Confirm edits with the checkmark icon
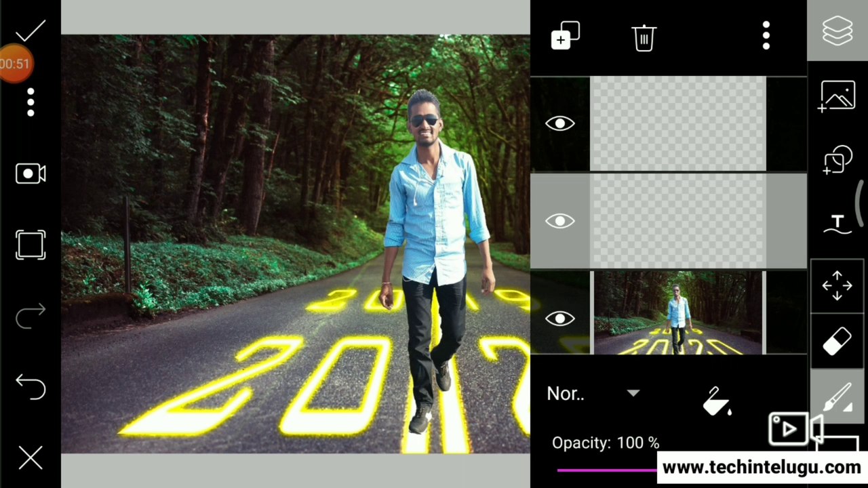 [31, 30]
